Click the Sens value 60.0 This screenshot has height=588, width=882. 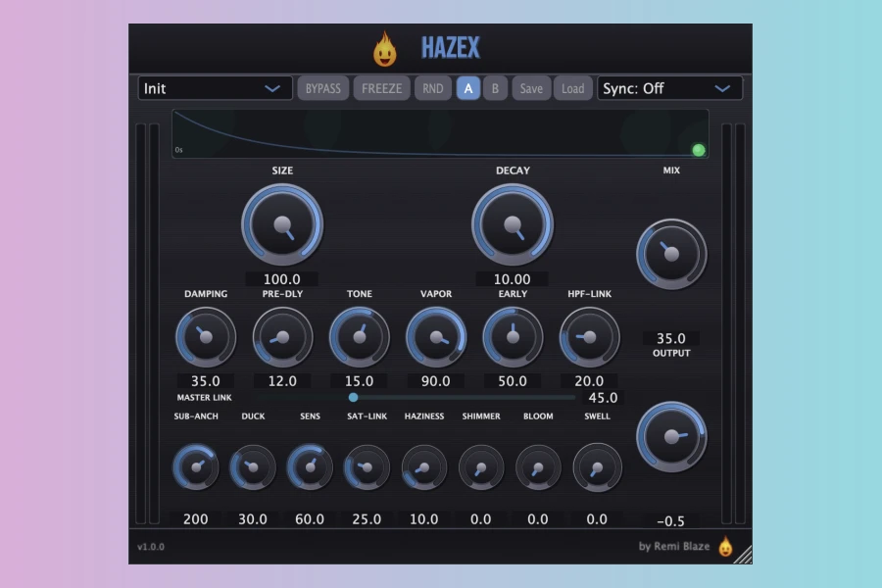click(x=310, y=518)
